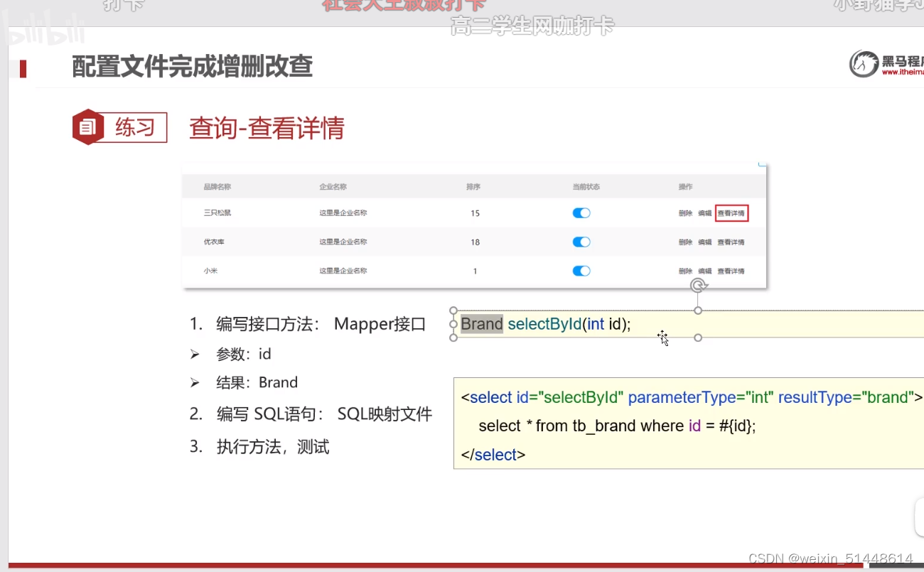The image size is (924, 572).
Task: Click the highlighted word Brand in the text box
Action: (x=482, y=324)
